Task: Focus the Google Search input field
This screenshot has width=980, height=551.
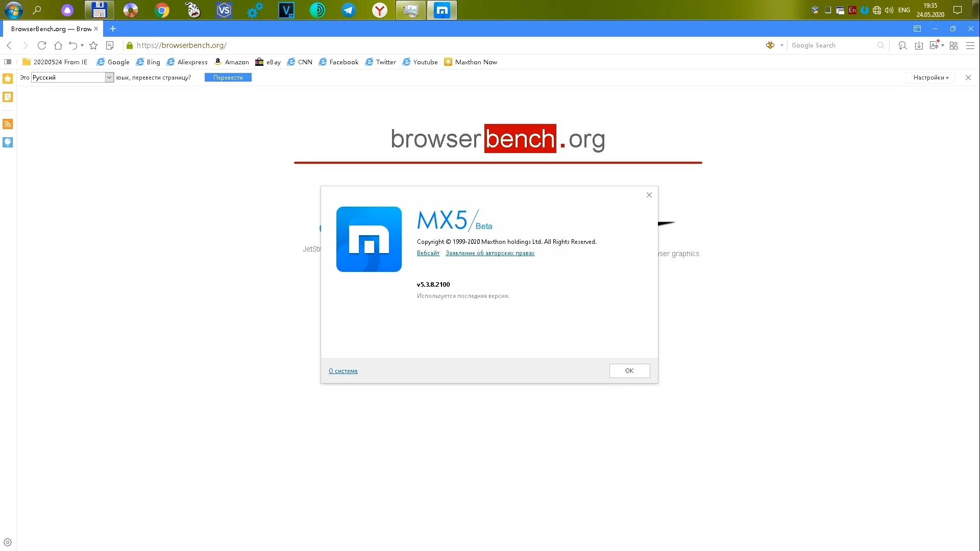Action: click(x=832, y=45)
